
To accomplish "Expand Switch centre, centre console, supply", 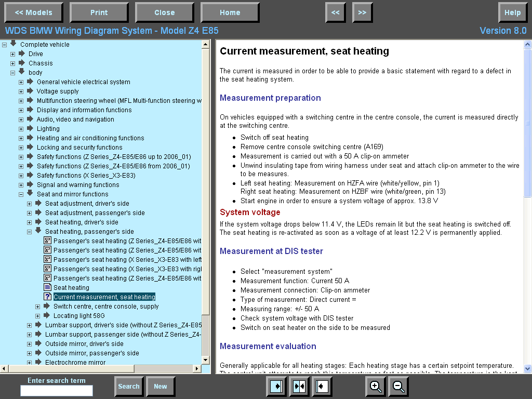I will click(x=37, y=307).
